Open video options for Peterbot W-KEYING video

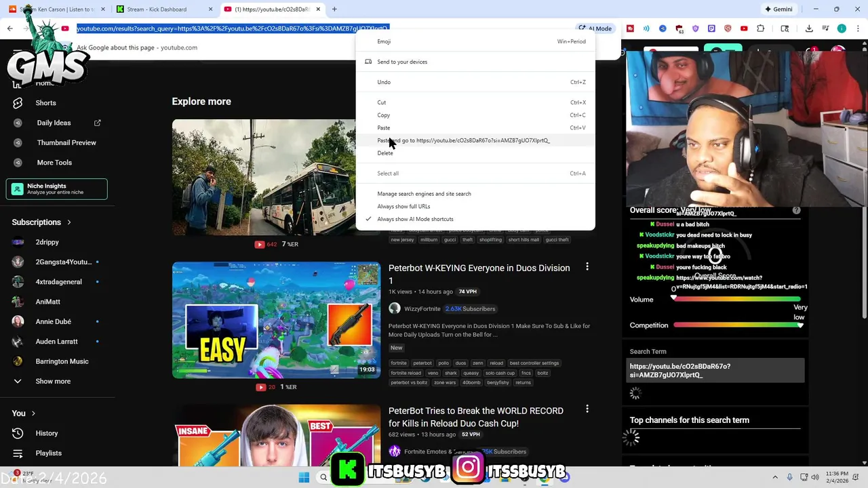pyautogui.click(x=587, y=267)
